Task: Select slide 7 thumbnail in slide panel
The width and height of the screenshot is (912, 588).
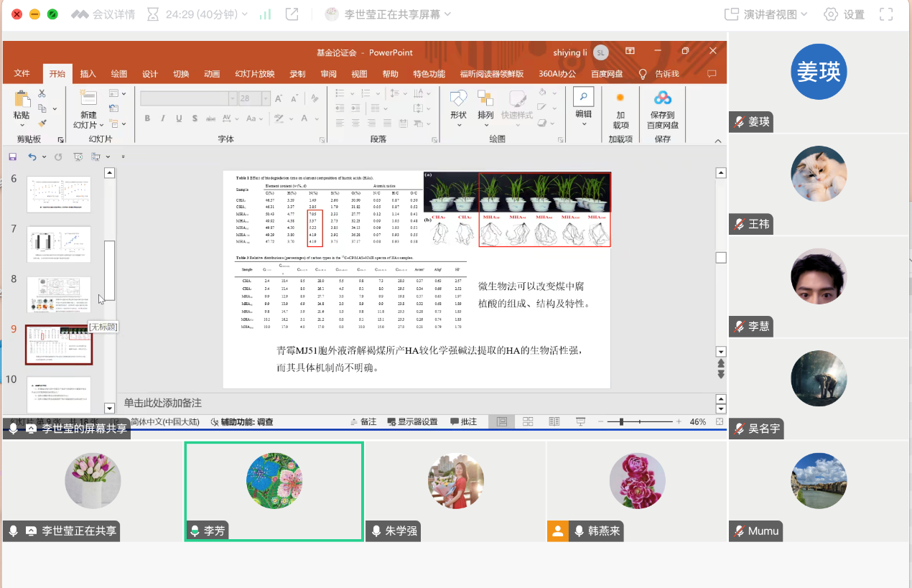Action: pyautogui.click(x=59, y=243)
